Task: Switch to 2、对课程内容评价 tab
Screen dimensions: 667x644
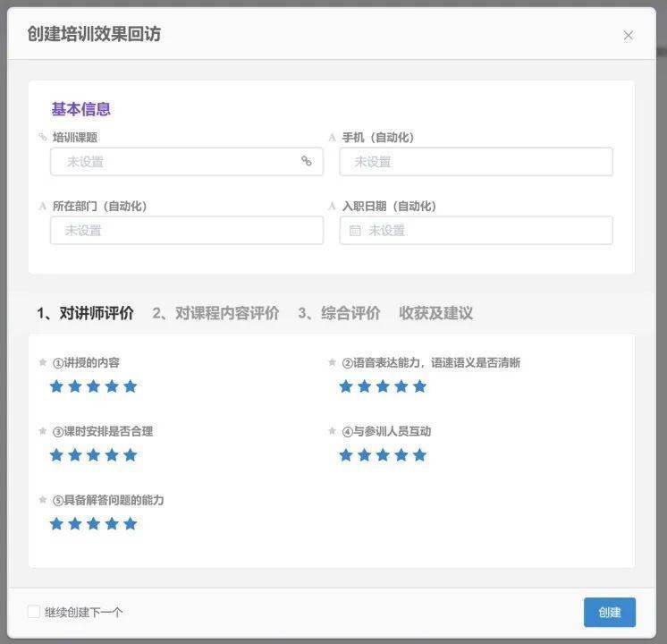Action: point(215,313)
